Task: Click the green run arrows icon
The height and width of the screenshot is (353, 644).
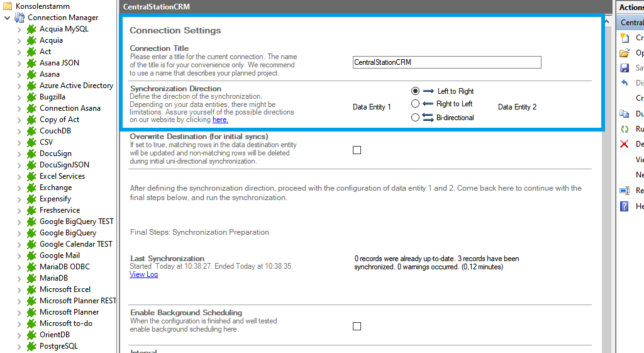Action: click(625, 129)
